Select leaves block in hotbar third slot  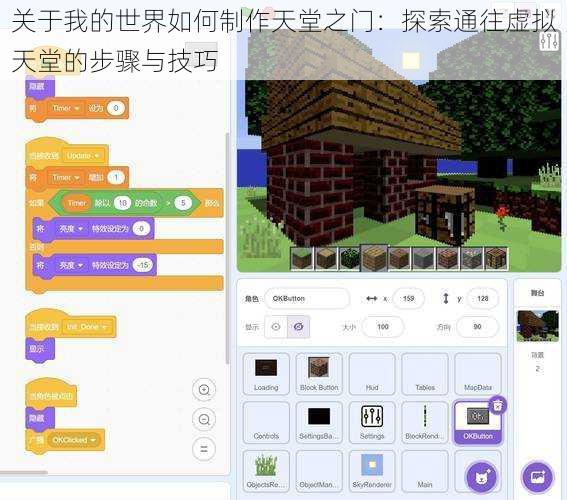click(x=350, y=259)
